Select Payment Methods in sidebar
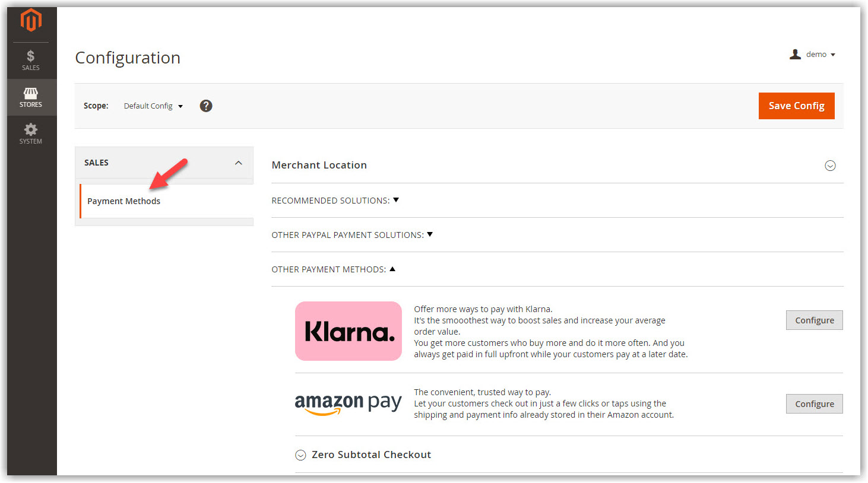Image resolution: width=868 pixels, height=483 pixels. (x=123, y=201)
